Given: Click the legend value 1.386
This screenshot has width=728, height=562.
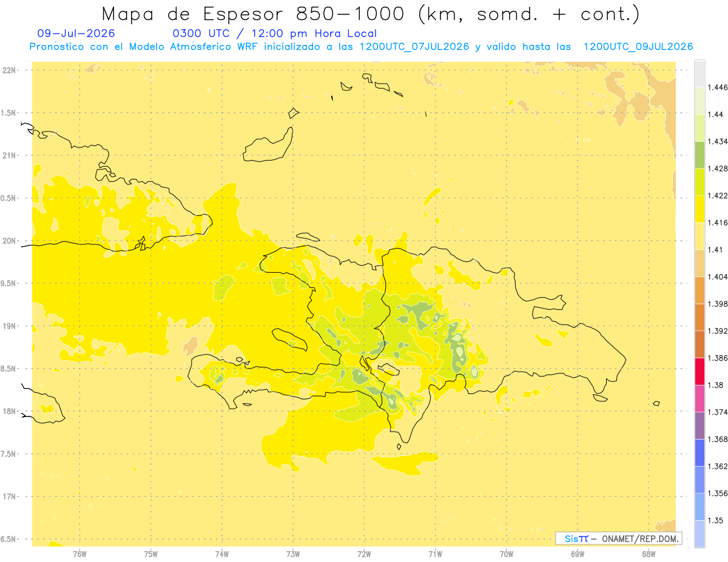Looking at the screenshot, I should (718, 358).
